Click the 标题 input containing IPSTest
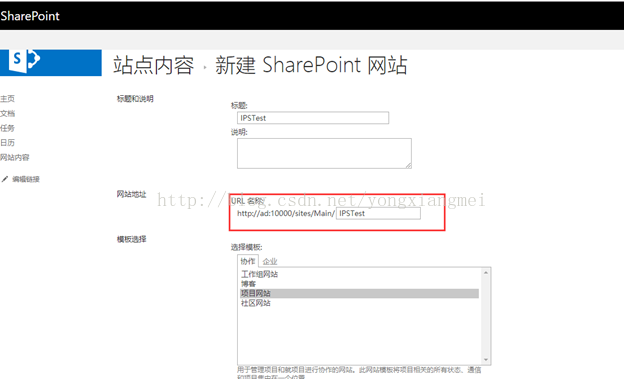The image size is (624, 379). 313,118
